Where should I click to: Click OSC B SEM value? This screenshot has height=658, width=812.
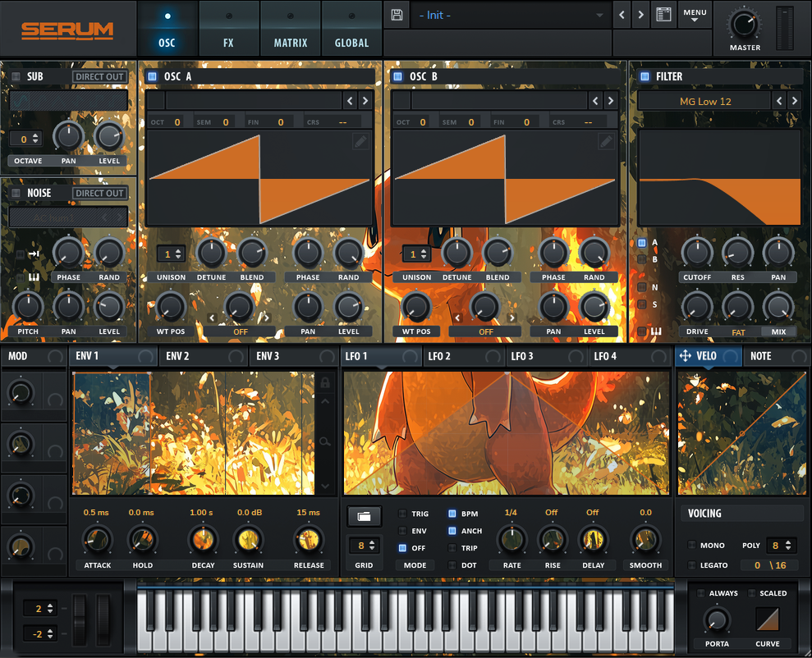tap(471, 122)
